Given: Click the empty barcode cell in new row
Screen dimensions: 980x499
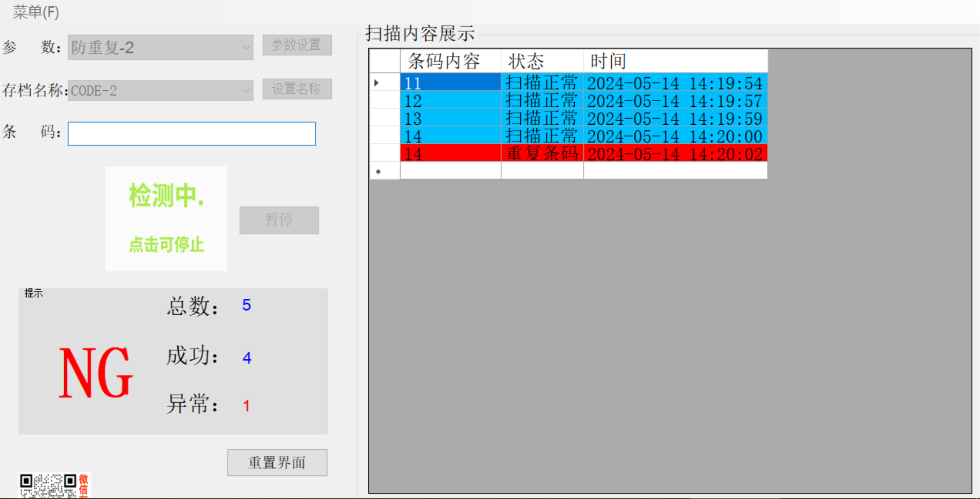Looking at the screenshot, I should [x=450, y=171].
